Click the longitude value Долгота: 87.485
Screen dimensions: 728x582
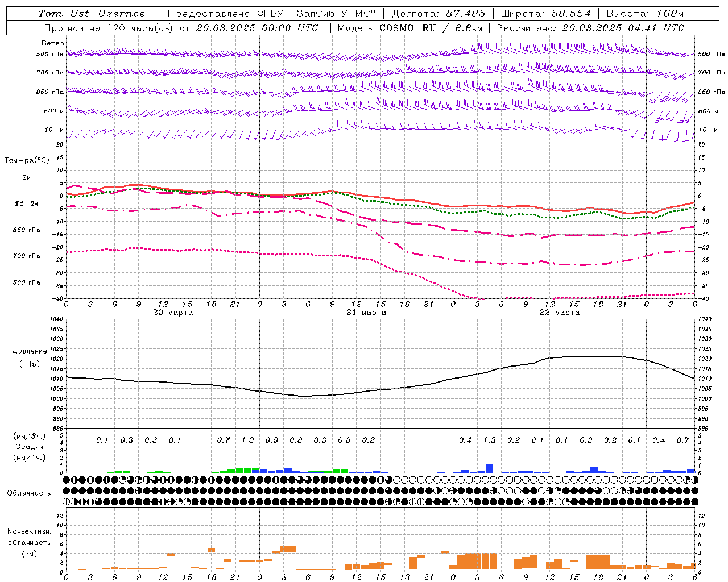coord(439,14)
